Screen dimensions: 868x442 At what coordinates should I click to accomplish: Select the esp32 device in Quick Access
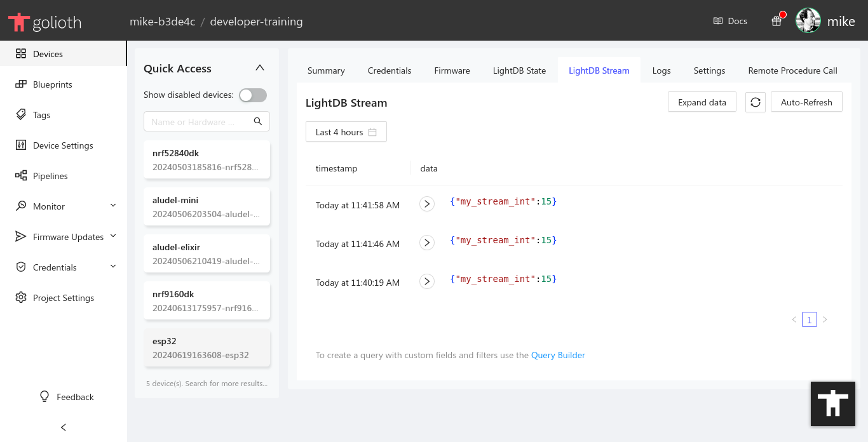pyautogui.click(x=207, y=348)
